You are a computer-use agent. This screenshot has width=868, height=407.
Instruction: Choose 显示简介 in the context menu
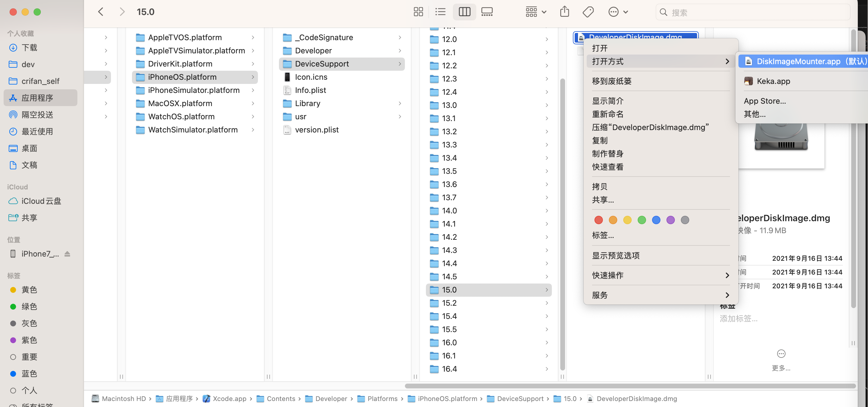660,101
